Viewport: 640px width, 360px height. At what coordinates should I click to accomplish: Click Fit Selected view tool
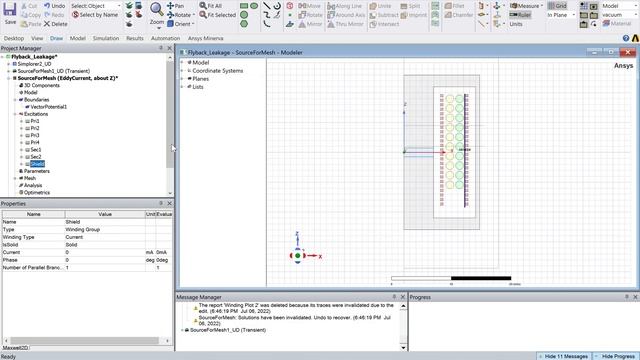click(218, 15)
